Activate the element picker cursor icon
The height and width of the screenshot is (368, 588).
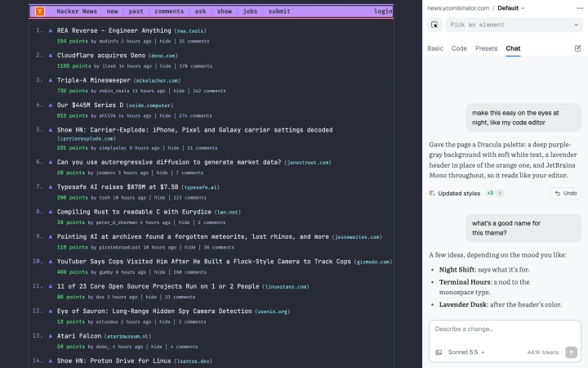(x=434, y=25)
